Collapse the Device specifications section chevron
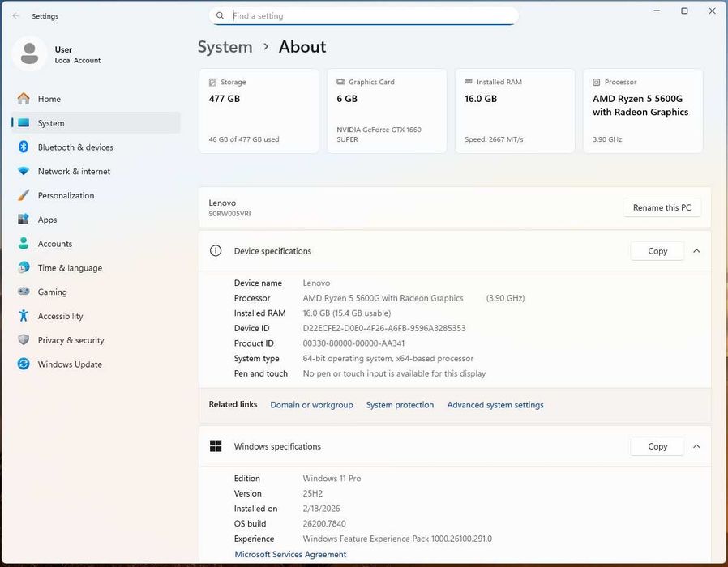This screenshot has width=728, height=567. pos(696,251)
